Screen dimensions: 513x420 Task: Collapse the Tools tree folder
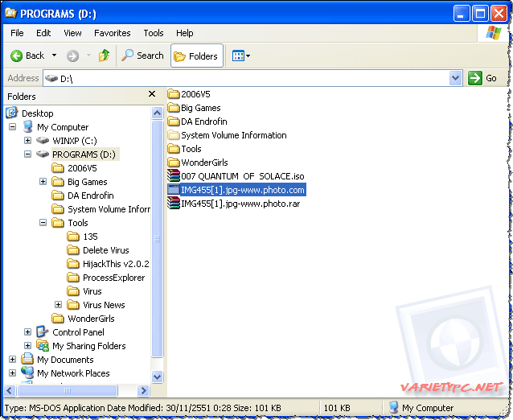point(43,223)
